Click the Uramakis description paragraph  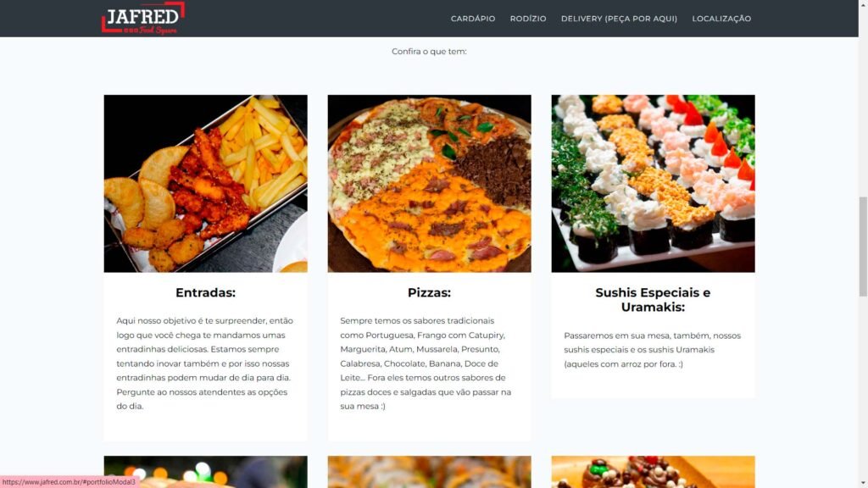coord(652,350)
